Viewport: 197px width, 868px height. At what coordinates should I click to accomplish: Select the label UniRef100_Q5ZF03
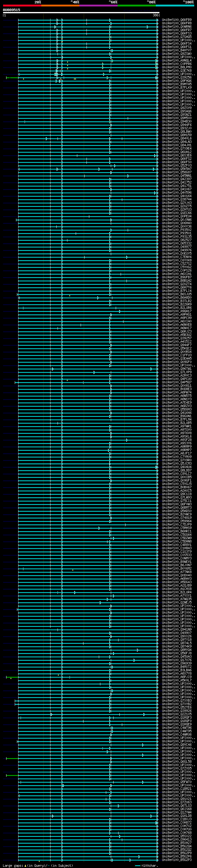177,165
